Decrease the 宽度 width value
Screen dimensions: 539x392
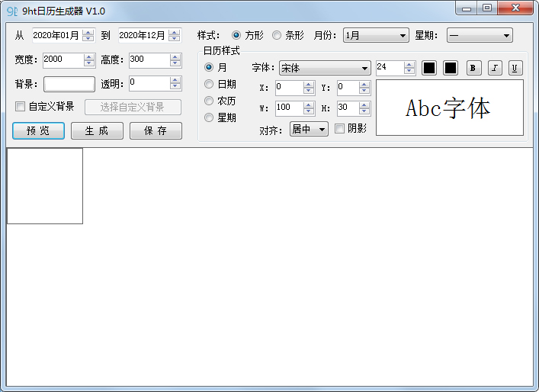89,63
